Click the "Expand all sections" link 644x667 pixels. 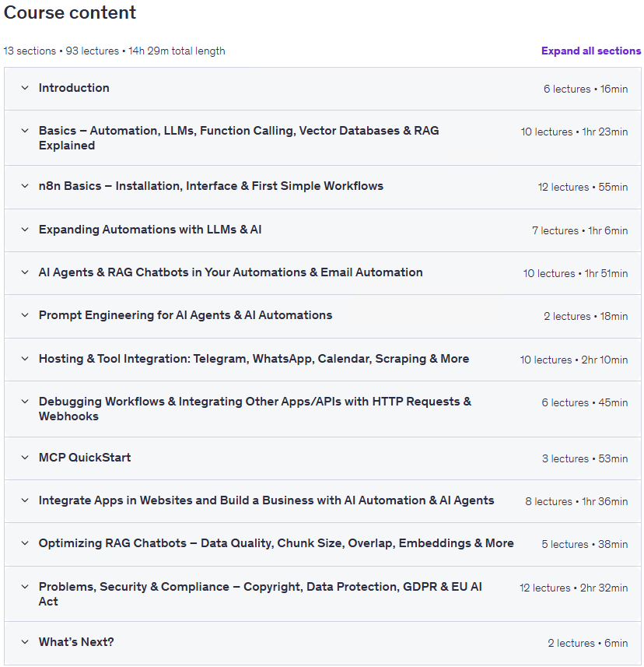[591, 51]
